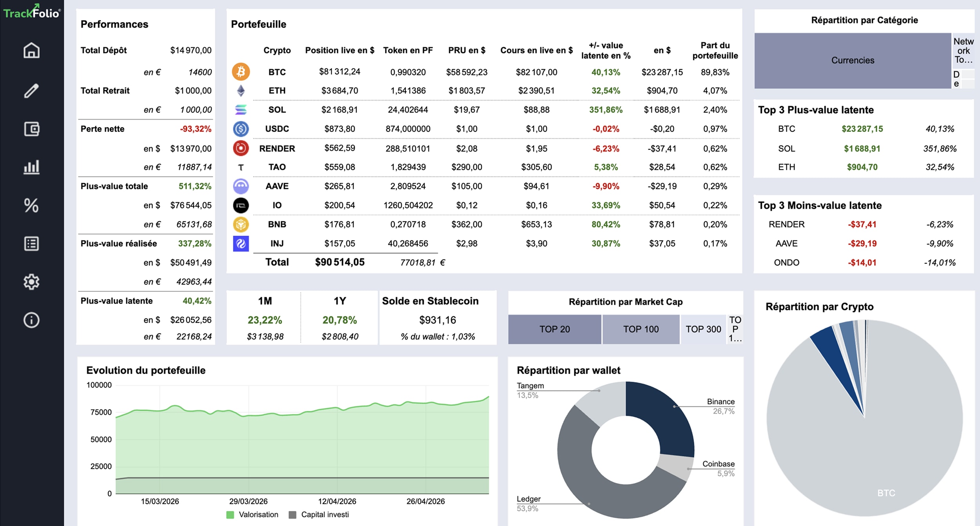Open the wallet icon in sidebar
Image resolution: width=980 pixels, height=526 pixels.
click(x=31, y=129)
